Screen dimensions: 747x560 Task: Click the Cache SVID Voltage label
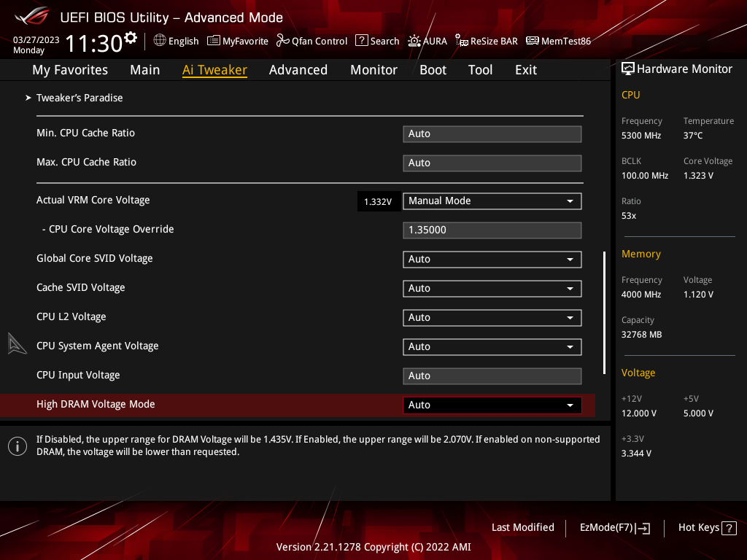point(81,287)
